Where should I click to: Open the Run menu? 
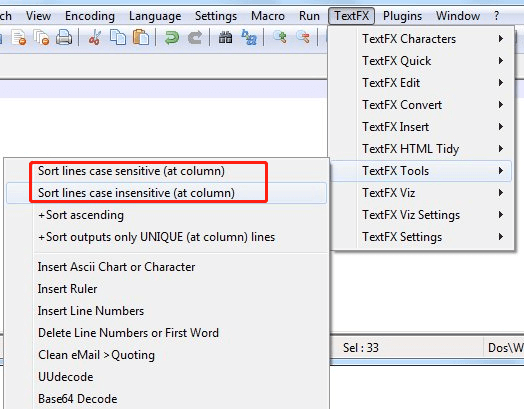309,16
